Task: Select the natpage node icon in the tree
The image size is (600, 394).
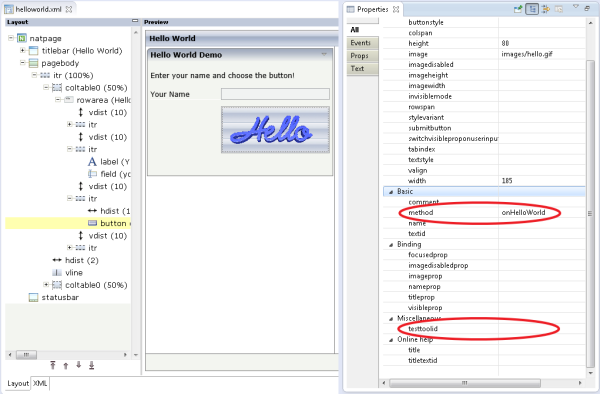Action: point(22,38)
